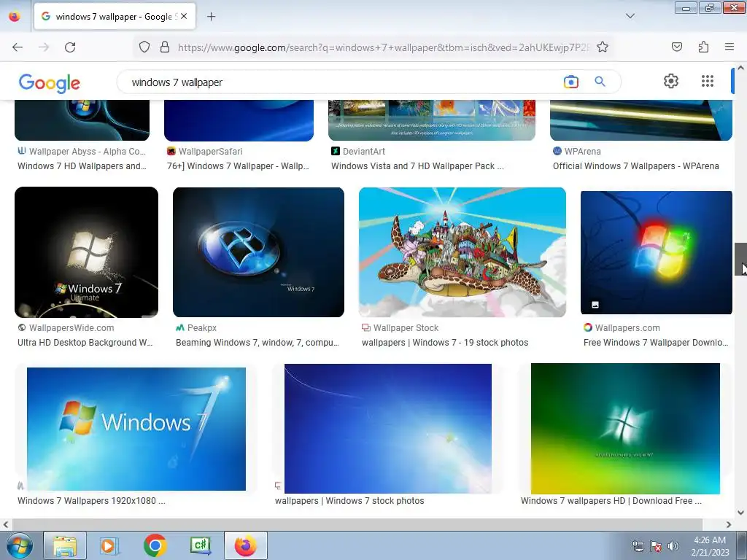Open the Firefox View icon
The width and height of the screenshot is (747, 560).
tap(15, 16)
